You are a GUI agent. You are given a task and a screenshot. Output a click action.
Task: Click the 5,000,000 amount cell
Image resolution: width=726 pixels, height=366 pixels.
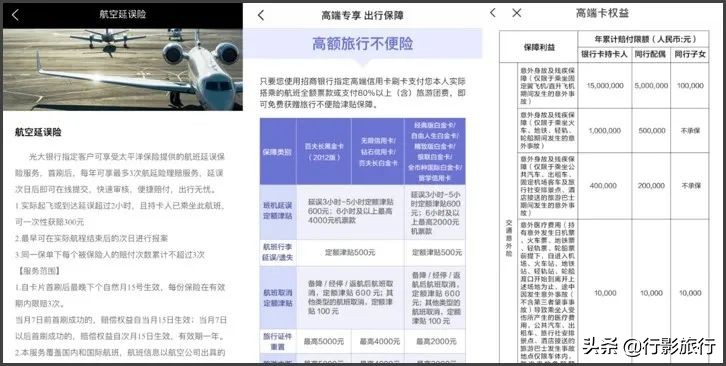(651, 86)
